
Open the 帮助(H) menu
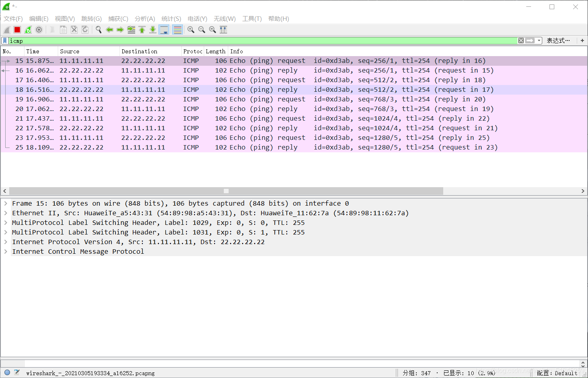(x=279, y=19)
